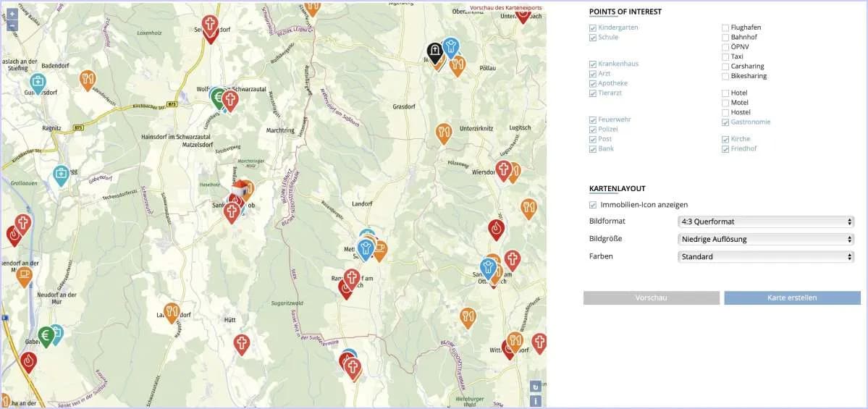Click the house property icon on the map
The width and height of the screenshot is (868, 409).
pyautogui.click(x=239, y=190)
